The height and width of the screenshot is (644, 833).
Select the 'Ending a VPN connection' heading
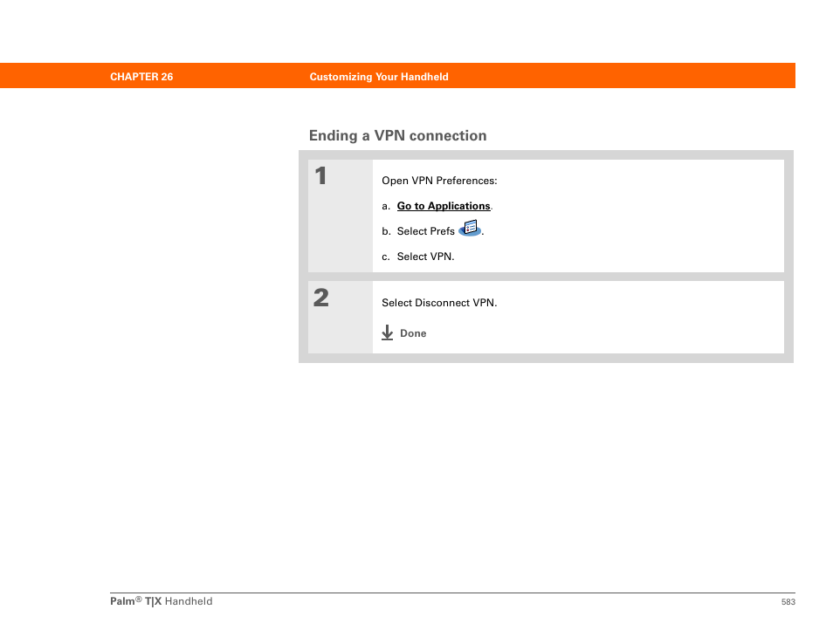(x=397, y=135)
